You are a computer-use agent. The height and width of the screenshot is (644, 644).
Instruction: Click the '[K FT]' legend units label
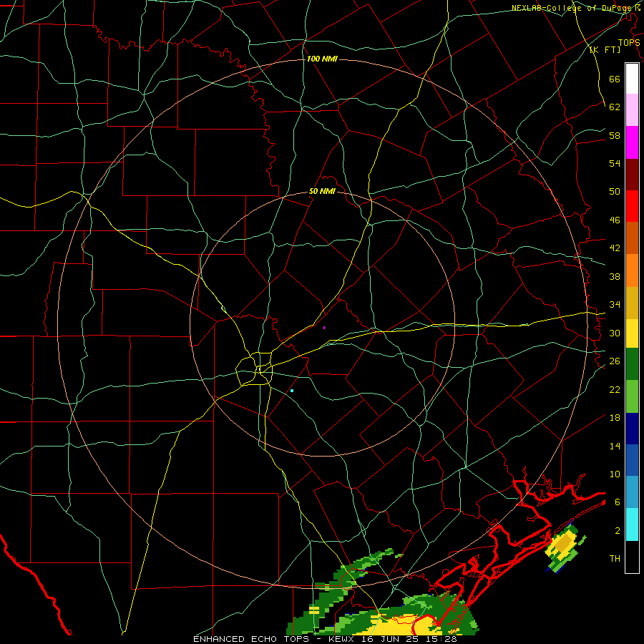click(x=605, y=49)
